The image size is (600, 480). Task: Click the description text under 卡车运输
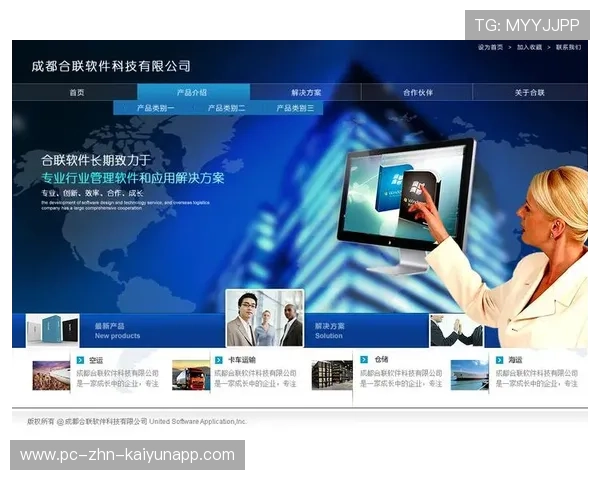[x=255, y=378]
